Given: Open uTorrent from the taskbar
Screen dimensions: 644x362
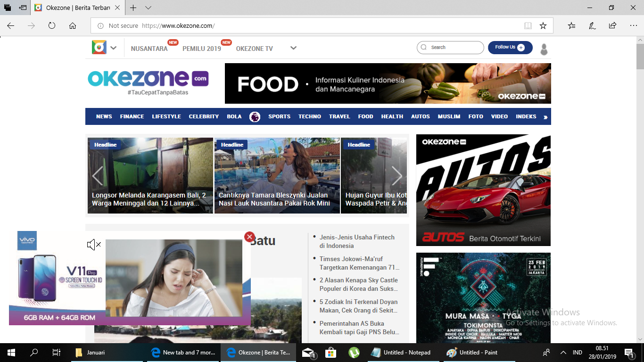Looking at the screenshot, I should click(x=354, y=353).
